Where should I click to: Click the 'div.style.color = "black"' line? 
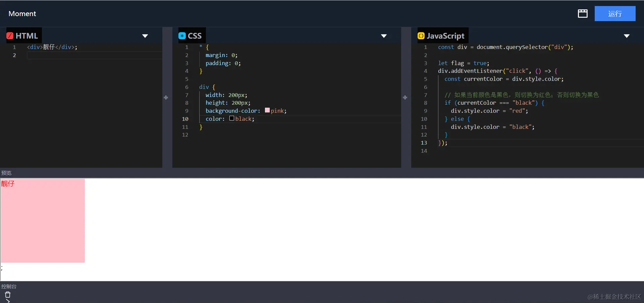click(x=493, y=127)
